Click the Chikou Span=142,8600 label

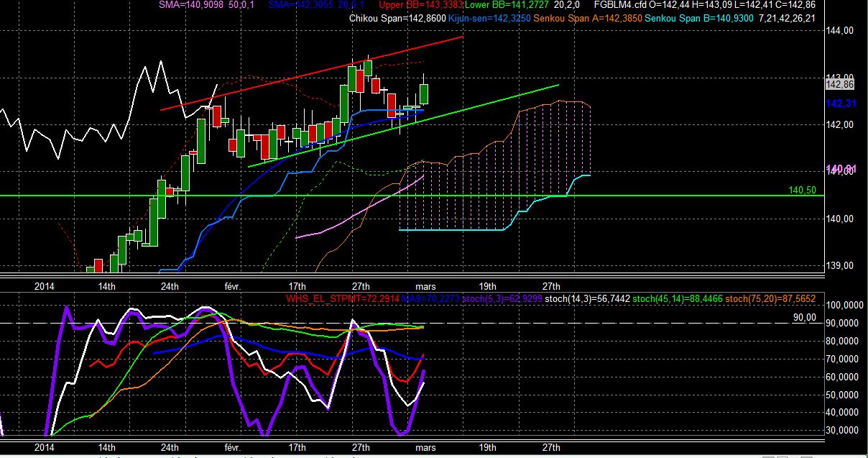(x=396, y=18)
